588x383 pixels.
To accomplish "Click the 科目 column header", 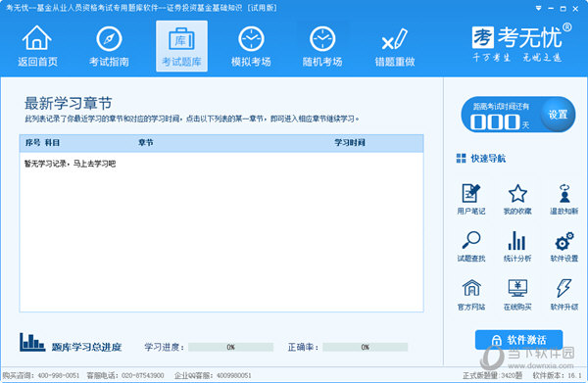I will point(52,142).
